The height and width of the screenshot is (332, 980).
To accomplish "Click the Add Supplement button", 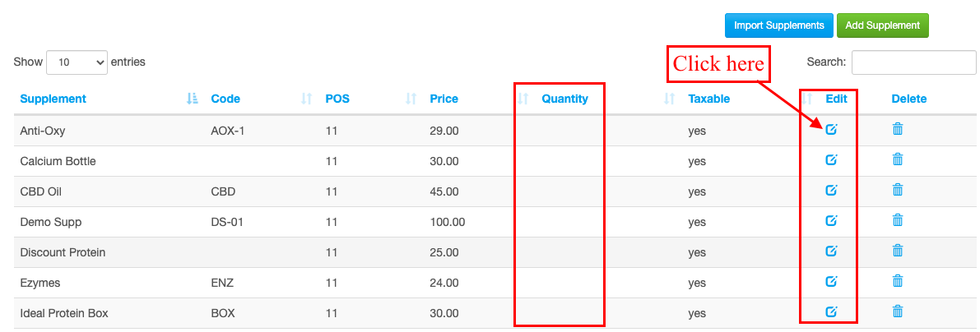I will tap(883, 25).
